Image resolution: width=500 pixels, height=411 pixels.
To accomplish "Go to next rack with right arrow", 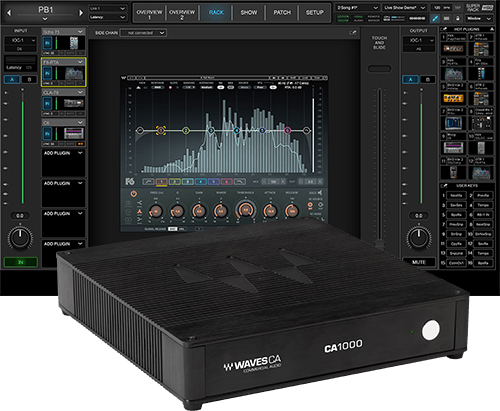I will click(81, 13).
